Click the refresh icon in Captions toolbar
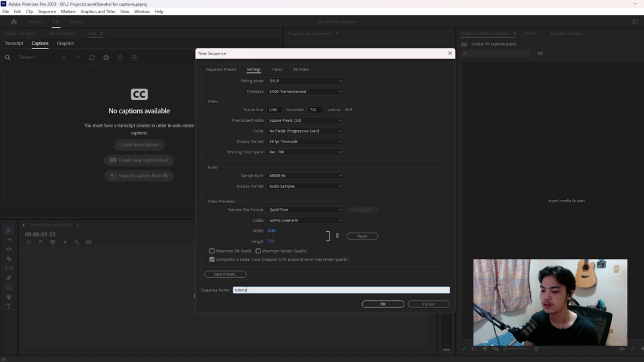The image size is (644, 362). [92, 57]
